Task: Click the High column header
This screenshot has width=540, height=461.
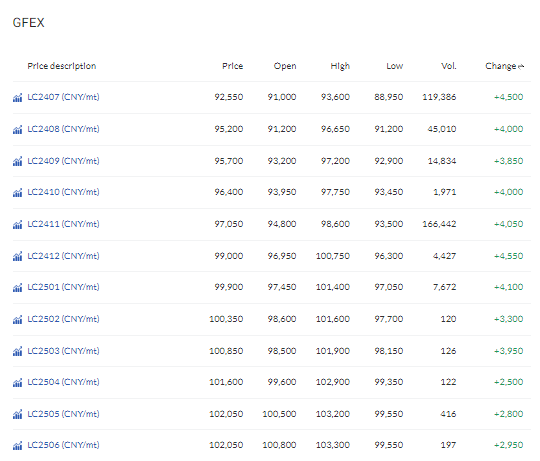Action: [340, 66]
